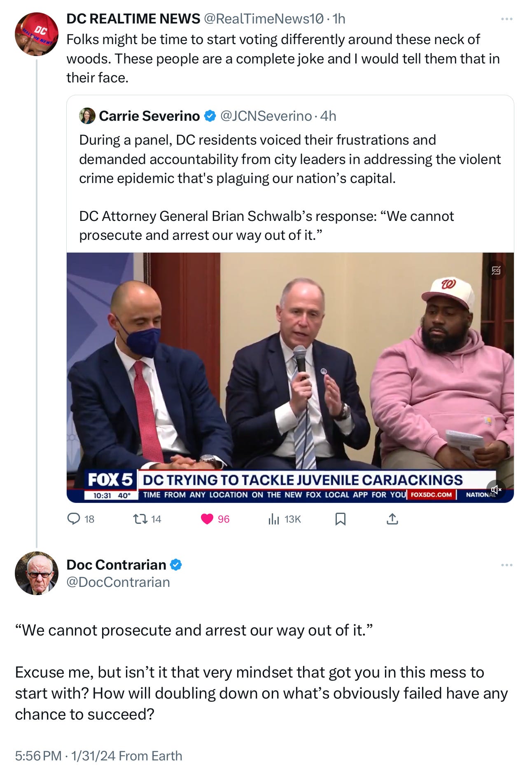
Task: Retweet the DC REALTIME NEWS post
Action: pyautogui.click(x=147, y=519)
